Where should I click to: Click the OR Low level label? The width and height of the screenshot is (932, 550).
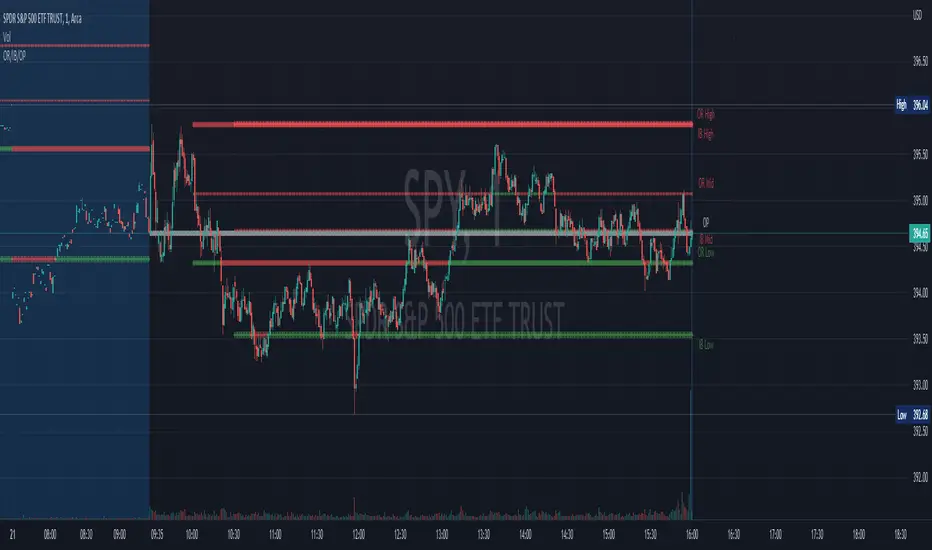click(706, 253)
